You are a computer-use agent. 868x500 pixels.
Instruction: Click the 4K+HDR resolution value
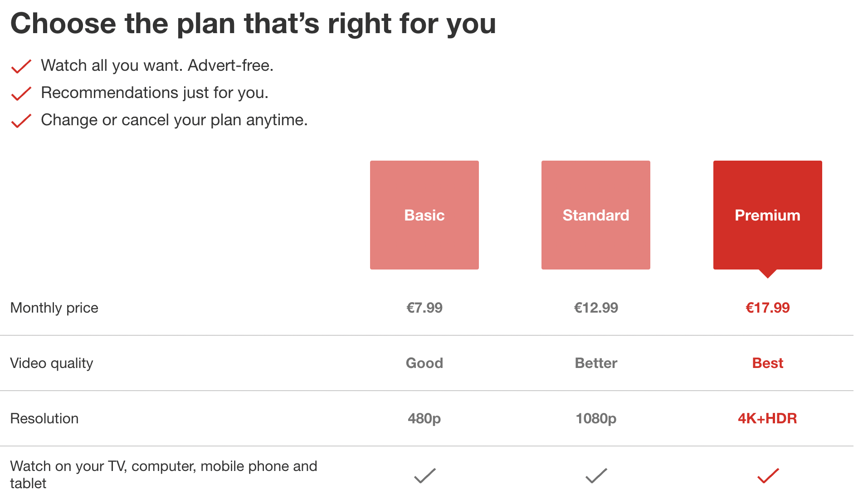tap(767, 418)
